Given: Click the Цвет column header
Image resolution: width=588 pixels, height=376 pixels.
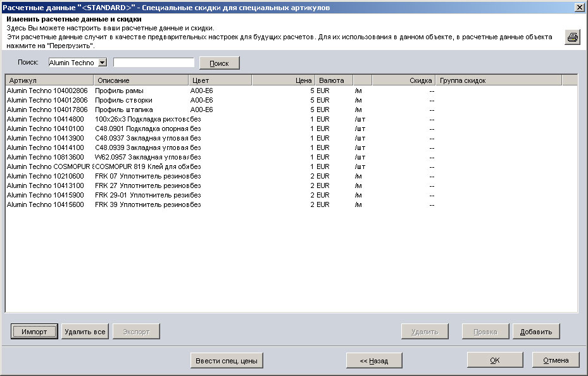Looking at the screenshot, I should pyautogui.click(x=220, y=80).
